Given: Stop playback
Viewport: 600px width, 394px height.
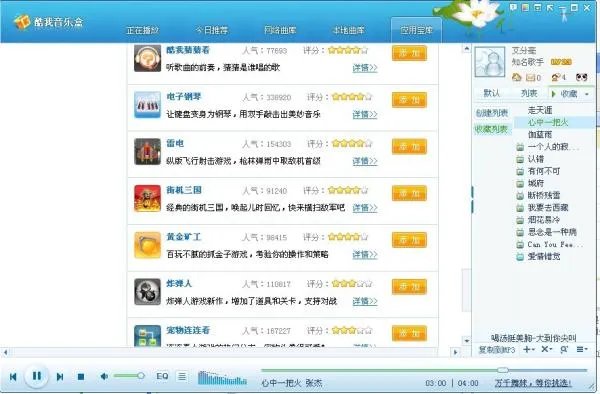Looking at the screenshot, I should [x=81, y=377].
